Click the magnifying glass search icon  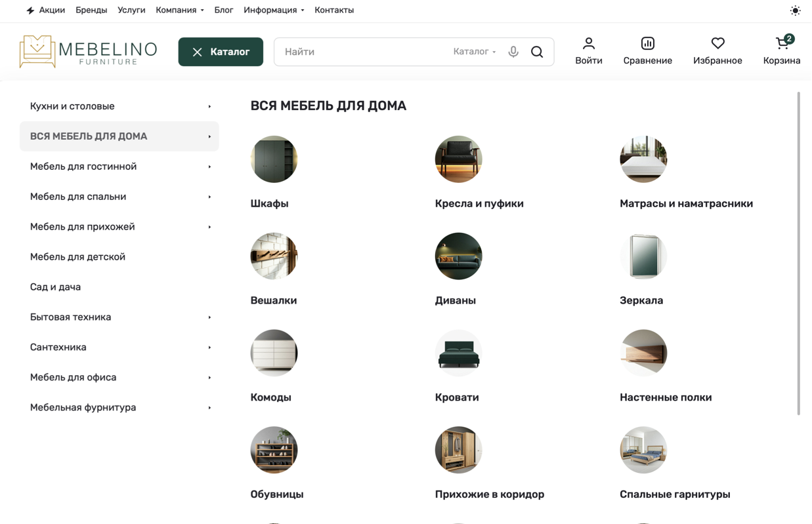coord(537,52)
